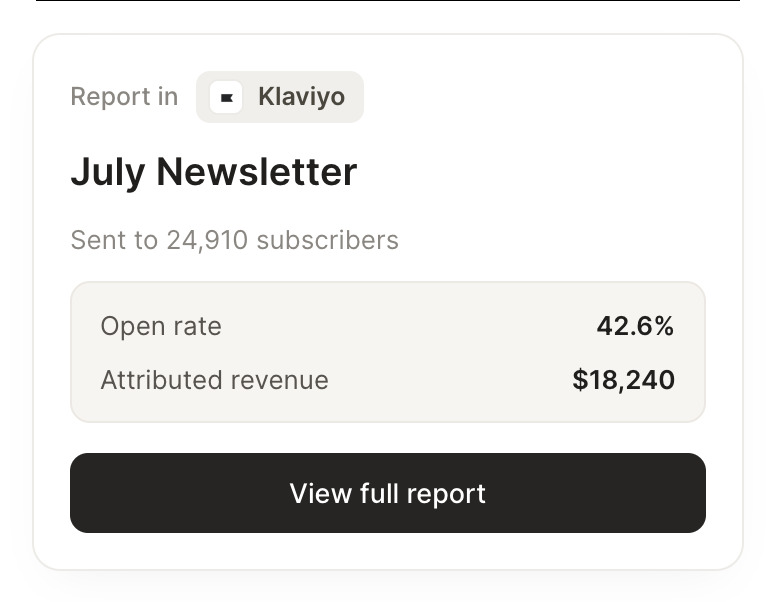776x602 pixels.
Task: Click the word 'July' in the title
Action: click(108, 173)
